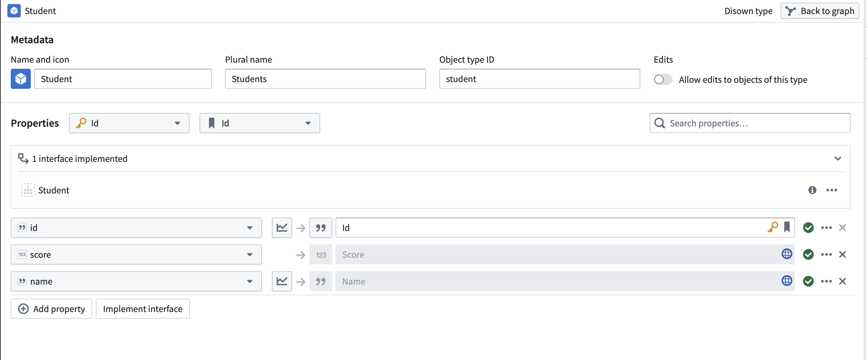Open the info icon for Student interface
The width and height of the screenshot is (868, 360).
click(x=812, y=190)
